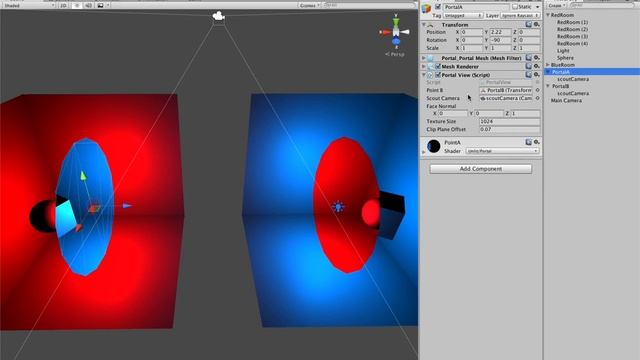
Task: Collapse PortalB in Hierarchy
Action: tap(548, 86)
